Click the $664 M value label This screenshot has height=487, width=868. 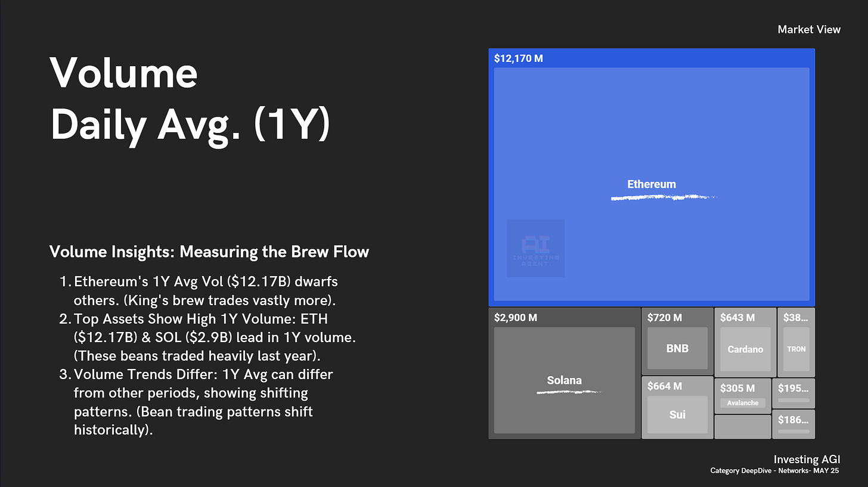(x=665, y=386)
